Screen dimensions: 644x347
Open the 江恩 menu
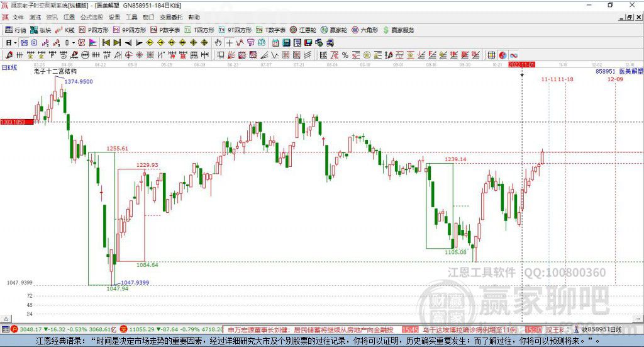(69, 17)
